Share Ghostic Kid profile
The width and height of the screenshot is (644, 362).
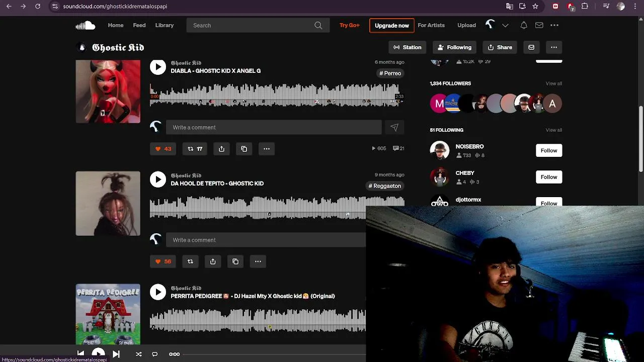click(500, 47)
